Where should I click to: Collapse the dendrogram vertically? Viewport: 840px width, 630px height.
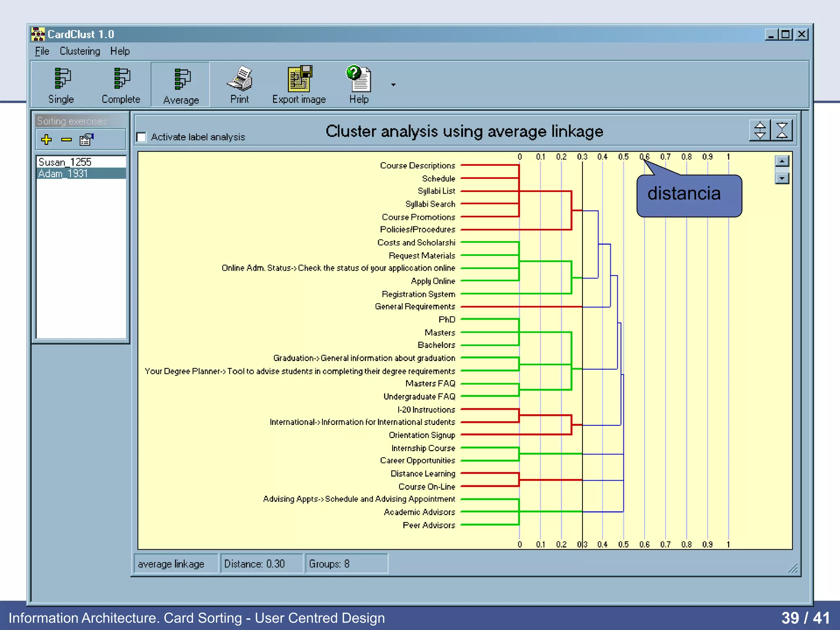(782, 131)
